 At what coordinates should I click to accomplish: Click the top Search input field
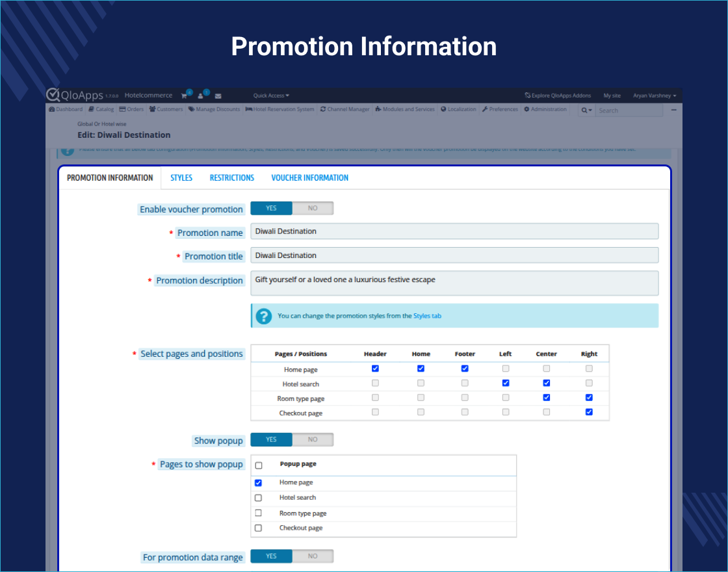click(629, 110)
